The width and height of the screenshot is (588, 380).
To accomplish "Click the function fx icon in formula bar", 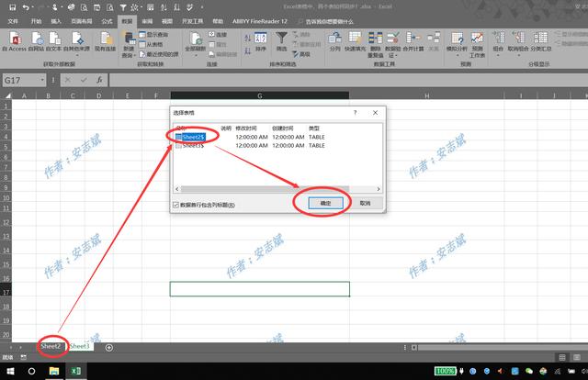I will (99, 80).
